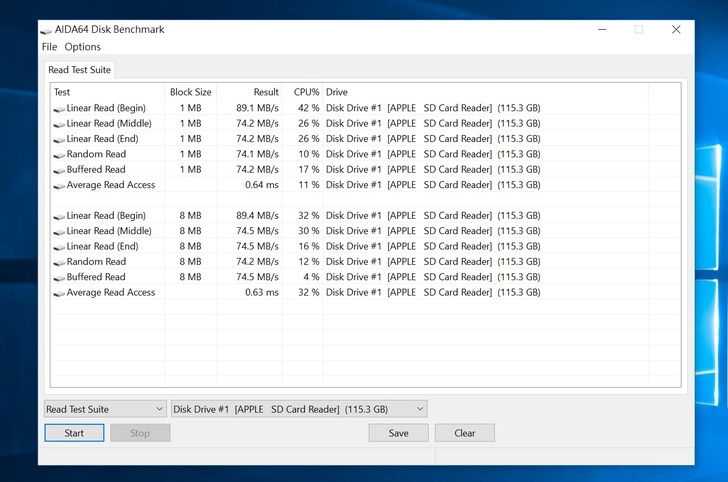
Task: Click disk icon of 1 MB Linear Read (End)
Action: click(59, 140)
